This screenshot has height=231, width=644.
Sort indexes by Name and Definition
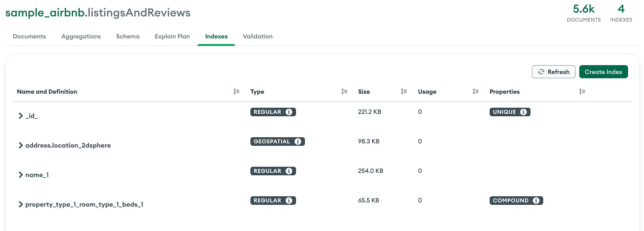pyautogui.click(x=236, y=91)
